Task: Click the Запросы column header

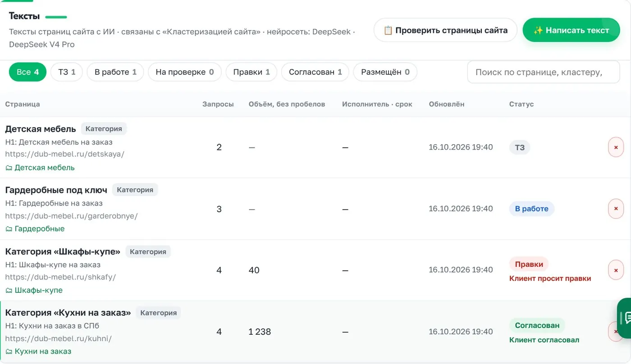Action: (x=218, y=104)
